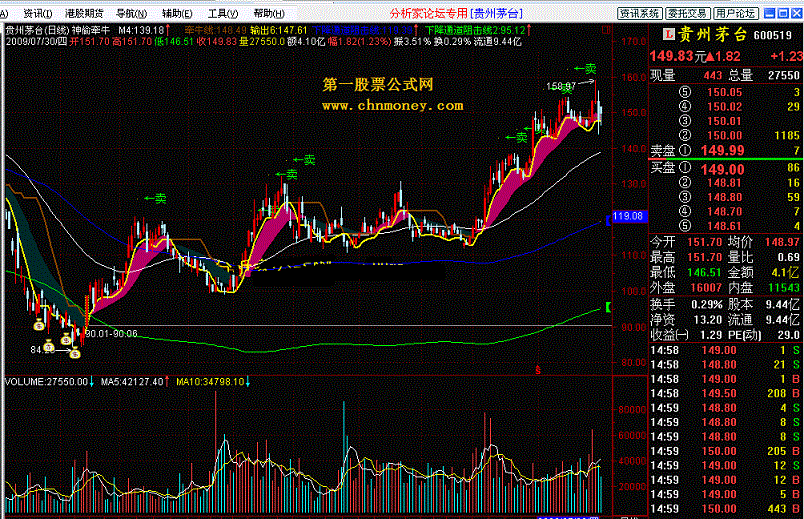Viewport: 804px width, 519px height.
Task: Open the 导航(N) menu
Action: click(131, 14)
